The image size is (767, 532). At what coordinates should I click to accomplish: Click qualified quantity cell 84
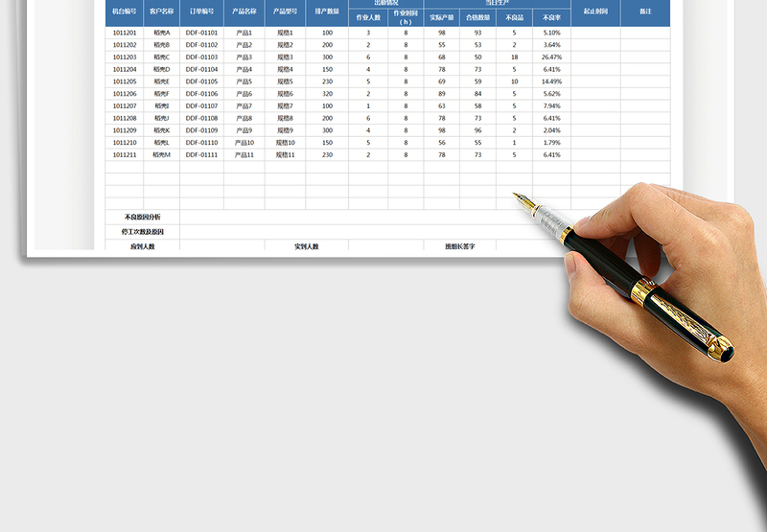click(x=477, y=94)
